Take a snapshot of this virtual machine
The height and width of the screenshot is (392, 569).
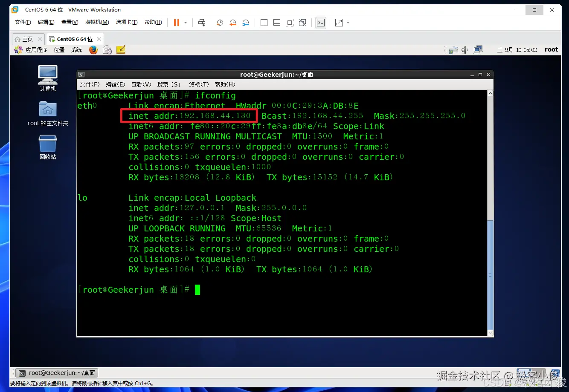pos(220,23)
